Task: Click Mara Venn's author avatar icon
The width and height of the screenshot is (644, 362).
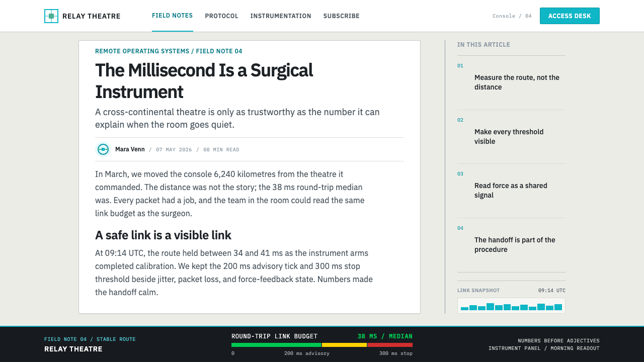Action: click(x=103, y=149)
